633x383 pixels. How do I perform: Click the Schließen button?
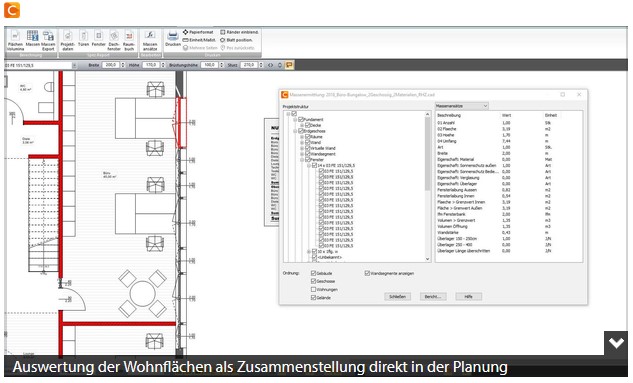(397, 297)
